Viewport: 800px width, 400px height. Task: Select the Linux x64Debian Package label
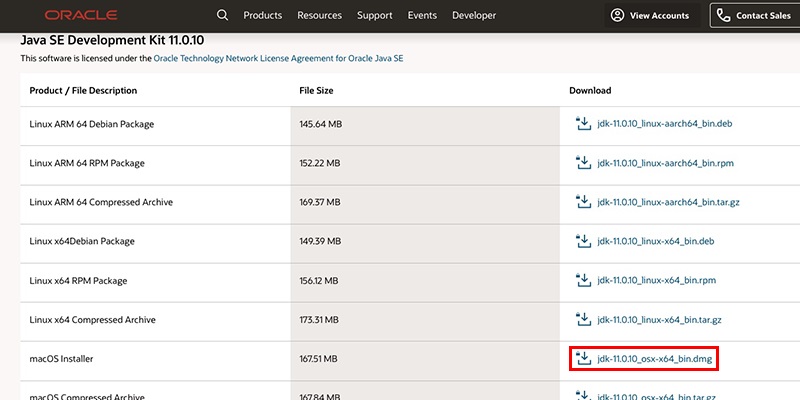point(82,241)
